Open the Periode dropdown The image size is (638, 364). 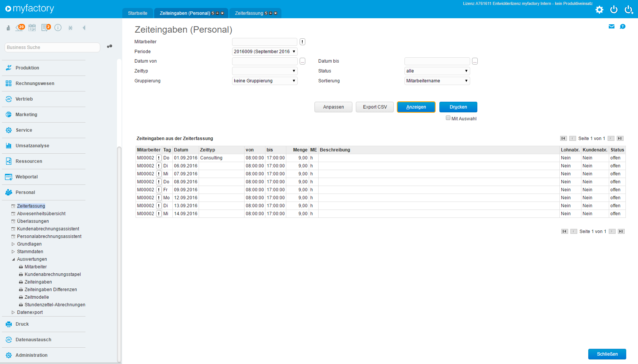tap(264, 52)
